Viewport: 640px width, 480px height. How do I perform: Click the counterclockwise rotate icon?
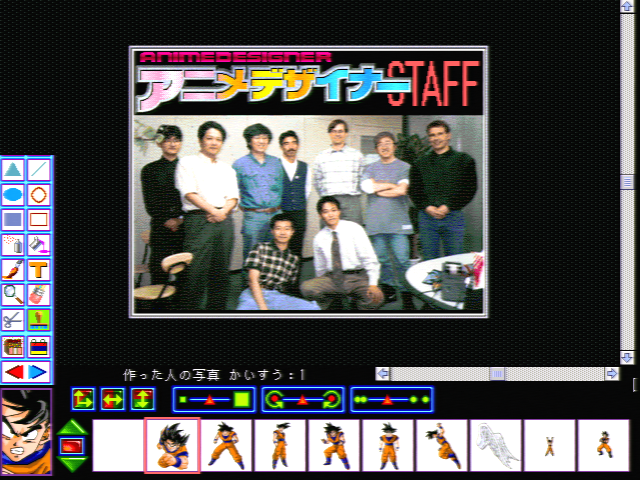tap(273, 400)
